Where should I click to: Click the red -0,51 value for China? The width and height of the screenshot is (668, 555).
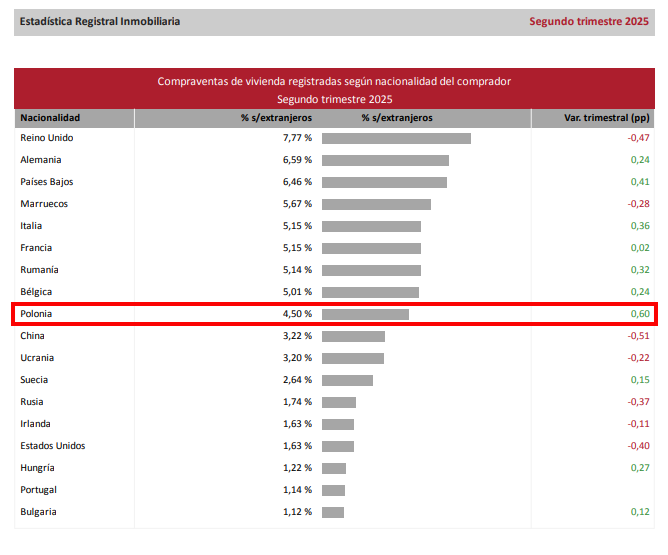click(x=638, y=336)
